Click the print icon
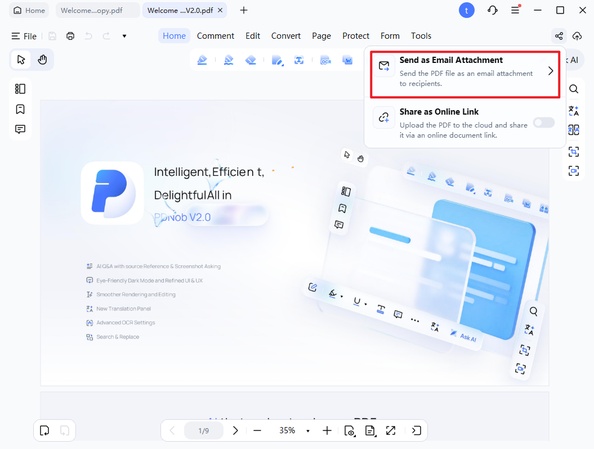594x449 pixels. point(70,36)
